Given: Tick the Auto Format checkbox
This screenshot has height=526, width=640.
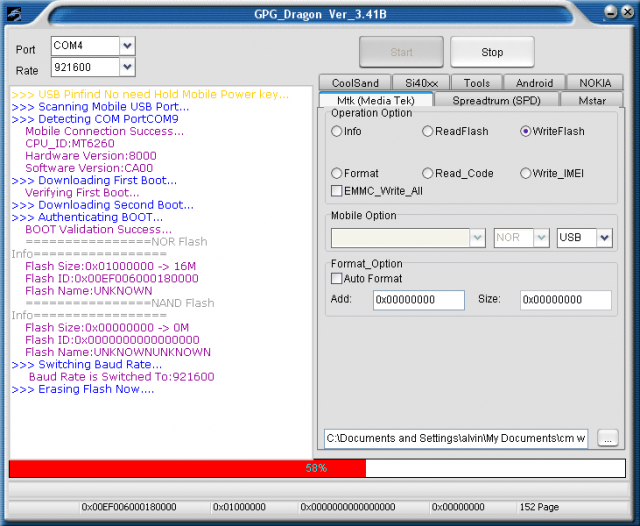Looking at the screenshot, I should [337, 278].
